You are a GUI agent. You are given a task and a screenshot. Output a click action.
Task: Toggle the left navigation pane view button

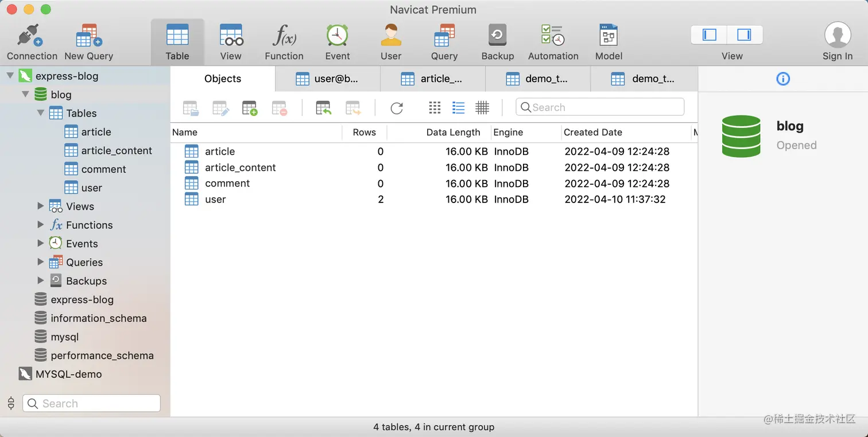pyautogui.click(x=710, y=35)
